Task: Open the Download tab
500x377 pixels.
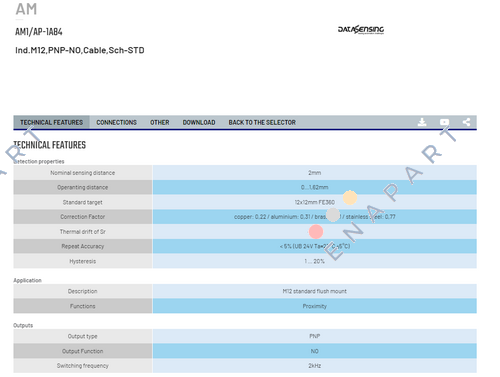Action: tap(199, 122)
